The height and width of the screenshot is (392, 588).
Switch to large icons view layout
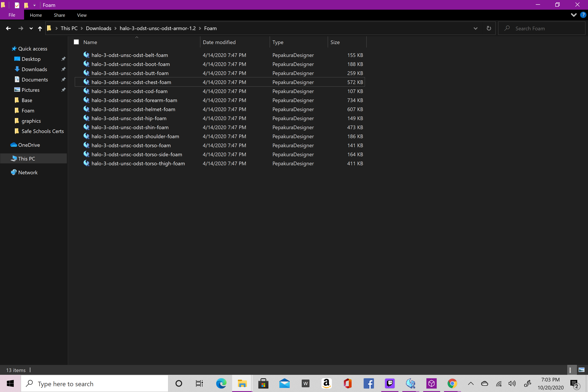click(582, 370)
